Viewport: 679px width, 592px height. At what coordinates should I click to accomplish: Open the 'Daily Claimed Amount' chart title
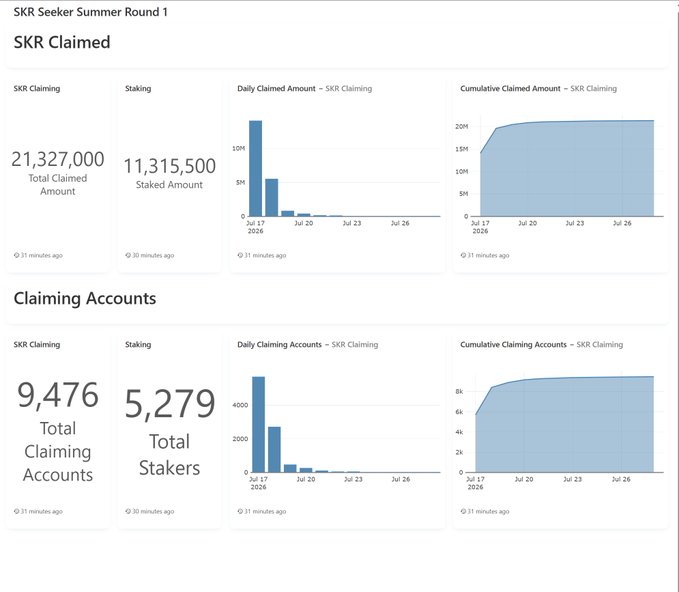tap(276, 89)
